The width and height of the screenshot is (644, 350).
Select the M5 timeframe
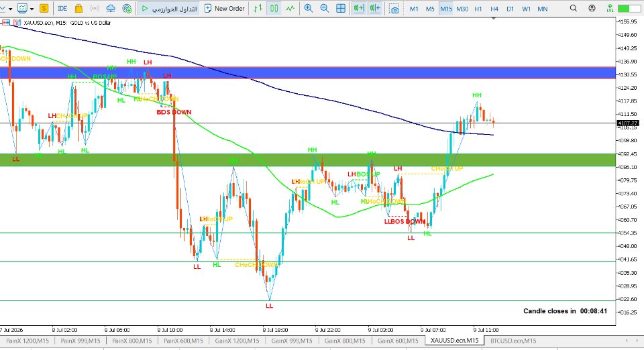click(430, 9)
